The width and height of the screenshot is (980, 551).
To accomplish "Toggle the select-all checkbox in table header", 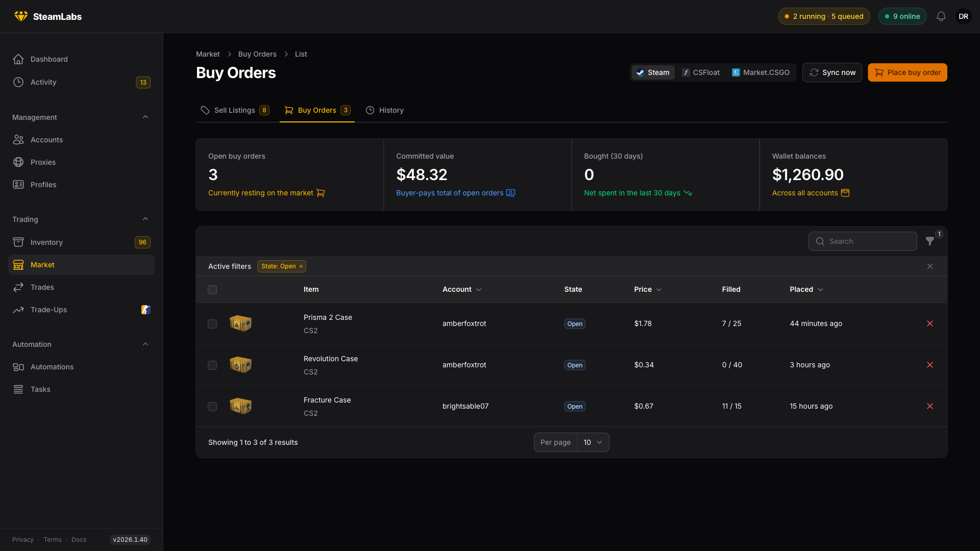I will tap(212, 290).
